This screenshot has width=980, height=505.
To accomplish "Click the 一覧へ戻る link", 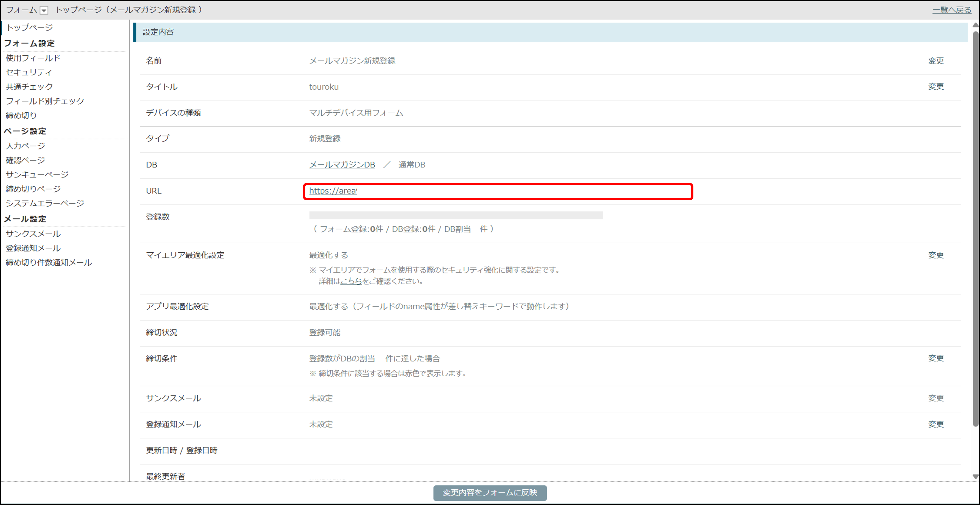I will (x=951, y=10).
